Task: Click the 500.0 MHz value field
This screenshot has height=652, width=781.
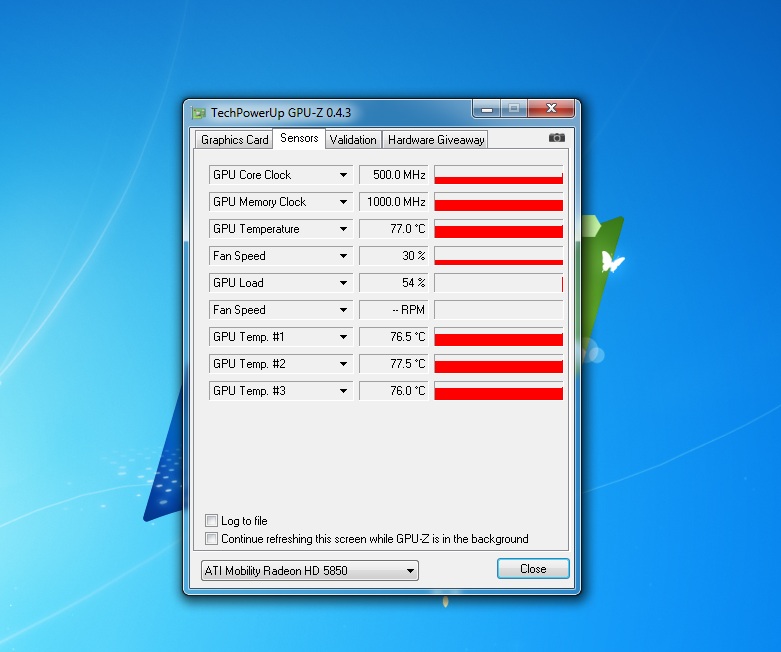Action: [x=393, y=175]
